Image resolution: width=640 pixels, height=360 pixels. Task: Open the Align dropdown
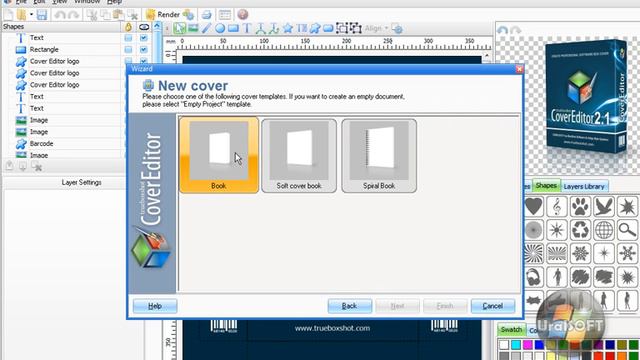(376, 28)
